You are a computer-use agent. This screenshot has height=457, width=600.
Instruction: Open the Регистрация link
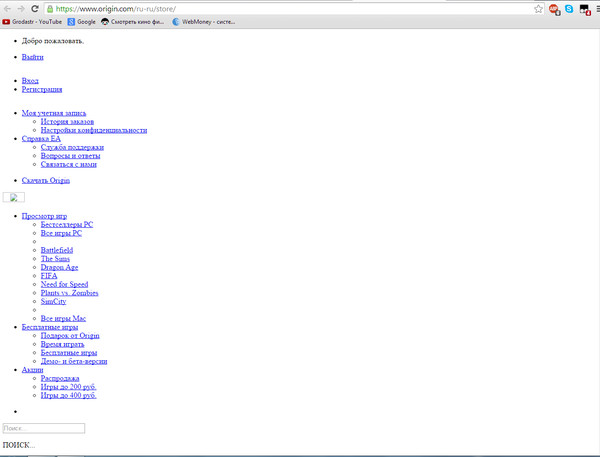(x=42, y=89)
